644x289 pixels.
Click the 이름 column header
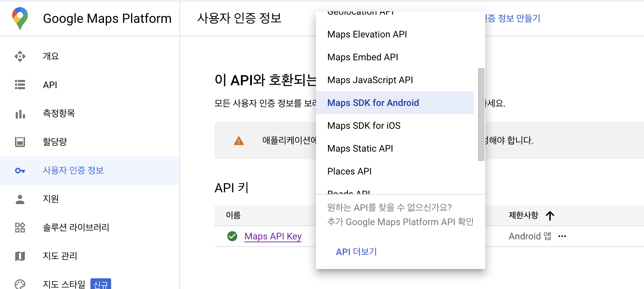[233, 215]
